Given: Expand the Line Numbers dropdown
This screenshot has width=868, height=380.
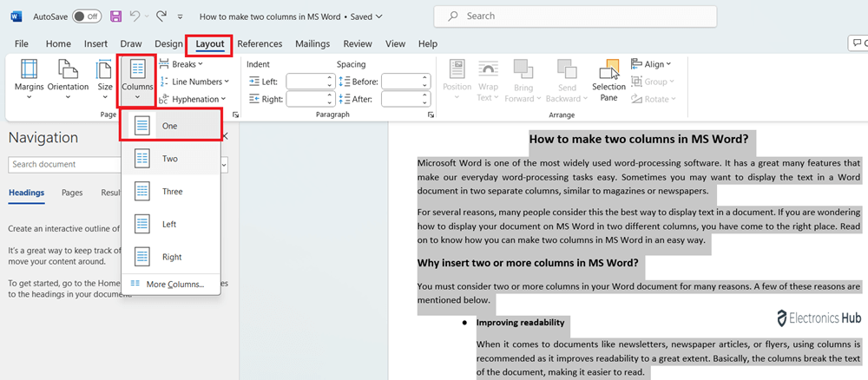Looking at the screenshot, I should [193, 82].
